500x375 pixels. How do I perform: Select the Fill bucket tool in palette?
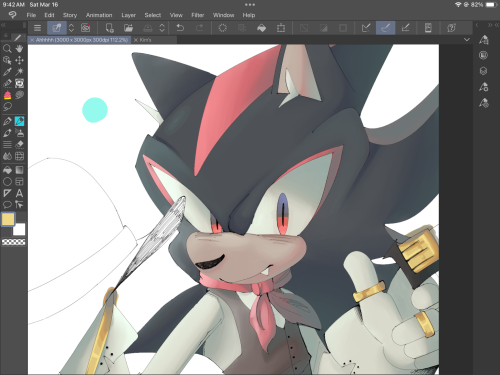click(7, 170)
